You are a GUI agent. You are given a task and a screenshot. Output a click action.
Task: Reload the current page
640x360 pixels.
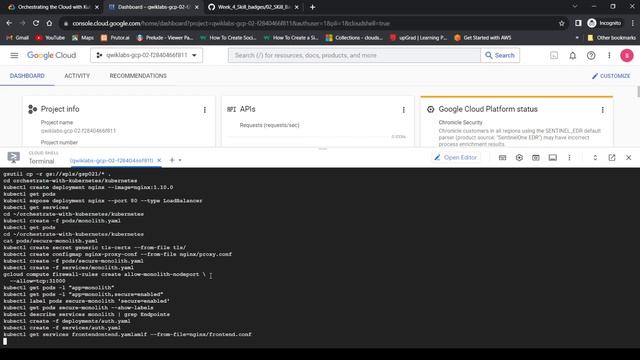[36, 23]
